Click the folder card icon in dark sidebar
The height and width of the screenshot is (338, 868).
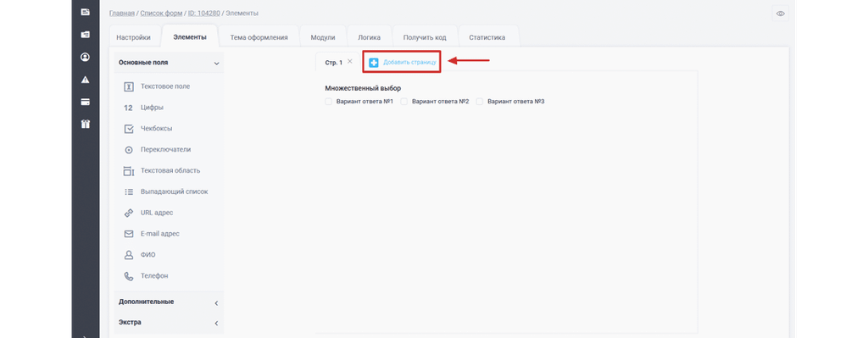86,34
